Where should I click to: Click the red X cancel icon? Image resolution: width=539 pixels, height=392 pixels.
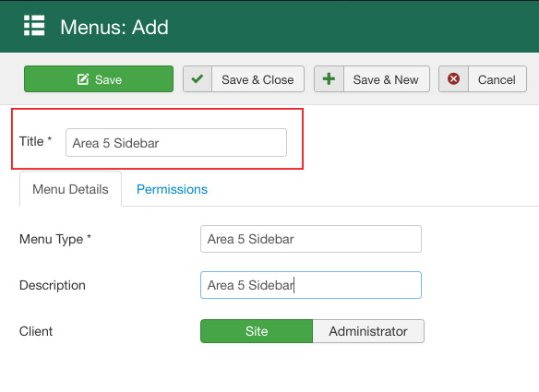pos(454,79)
